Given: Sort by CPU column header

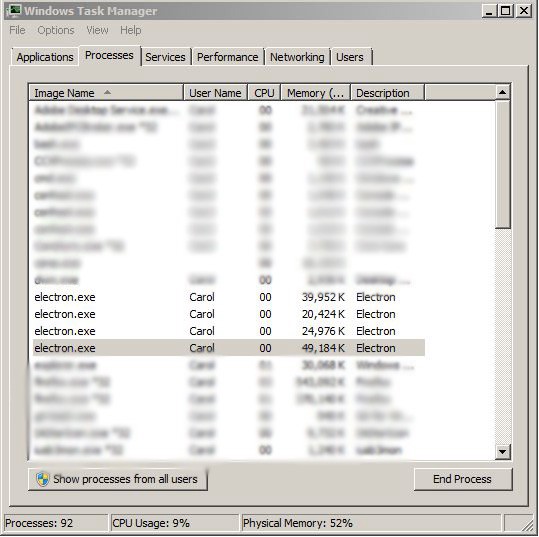Looking at the screenshot, I should pos(264,93).
